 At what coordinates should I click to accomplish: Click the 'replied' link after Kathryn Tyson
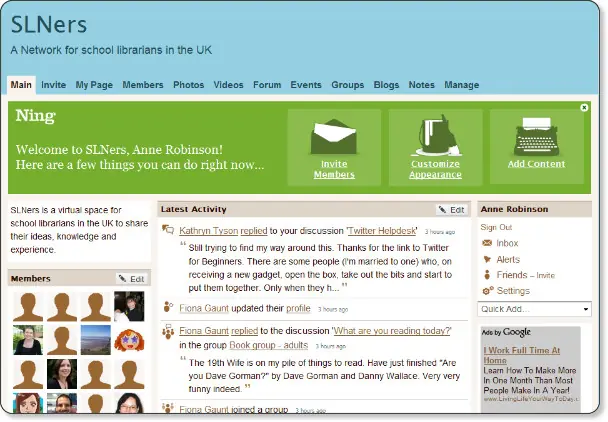254,231
